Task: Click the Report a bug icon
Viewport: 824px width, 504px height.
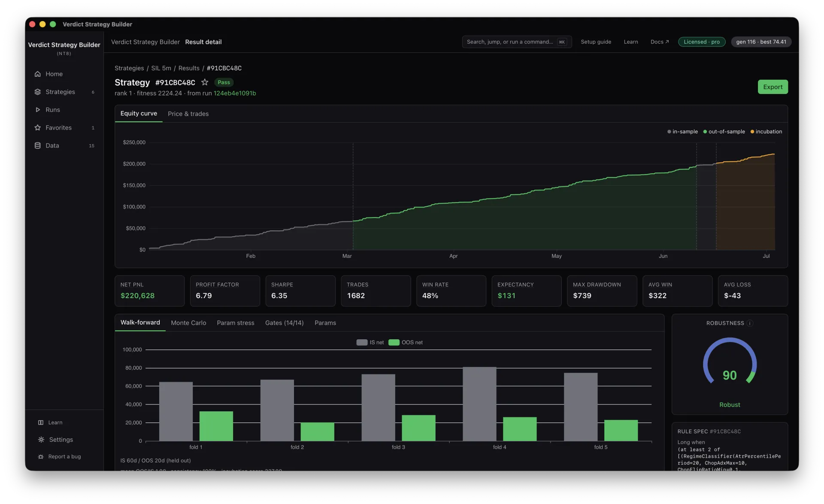Action: [x=41, y=457]
